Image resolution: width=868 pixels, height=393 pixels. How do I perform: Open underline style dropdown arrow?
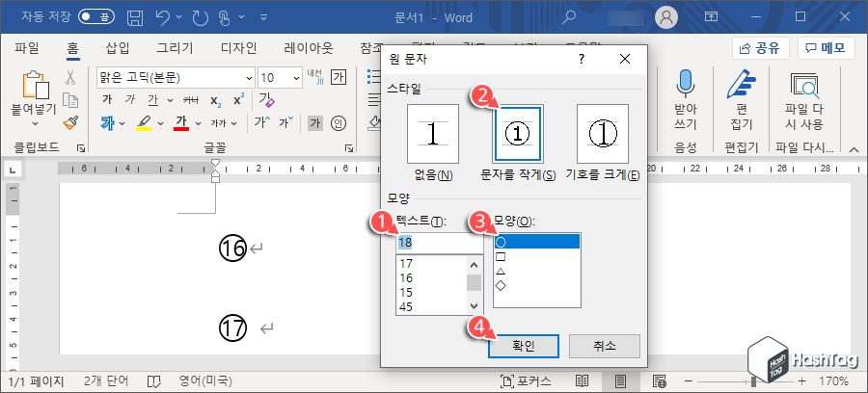click(x=170, y=100)
